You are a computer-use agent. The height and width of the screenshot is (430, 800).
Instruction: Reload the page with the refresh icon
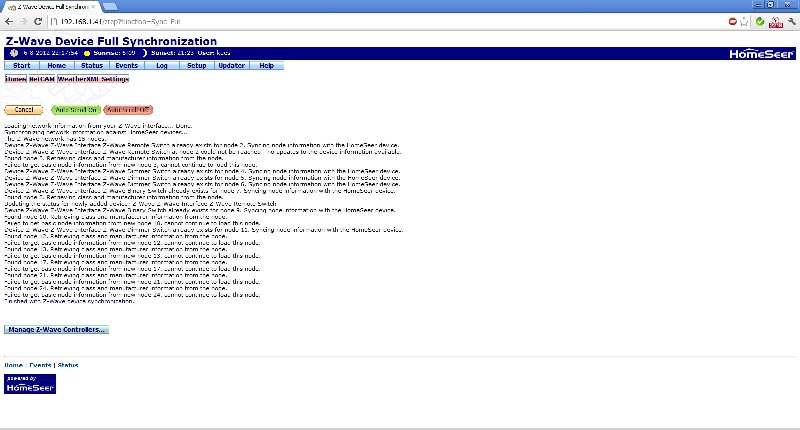[x=38, y=21]
